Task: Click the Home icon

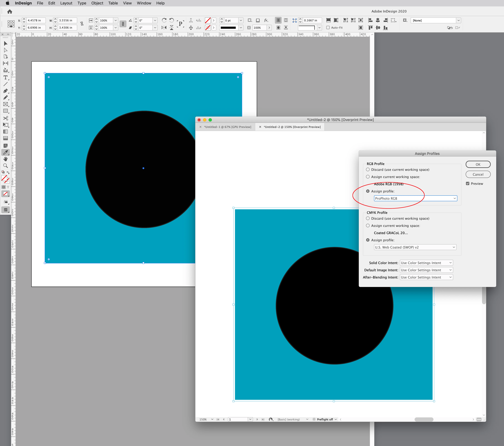Action: 10,12
